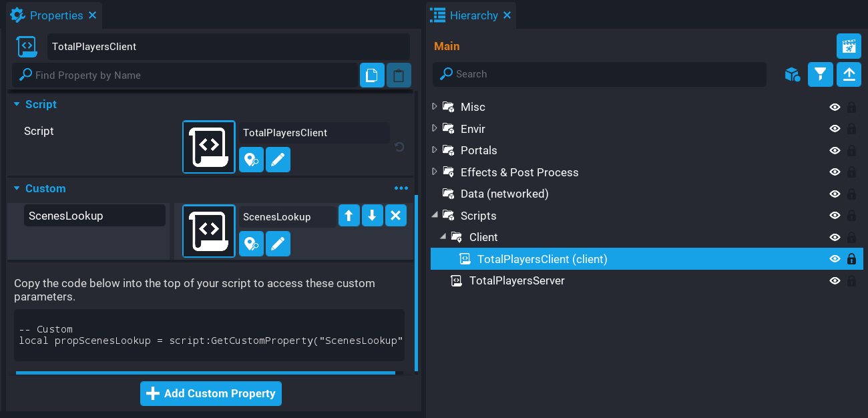Copy properties using the copy icon
Viewport: 868px width, 418px height.
[372, 75]
